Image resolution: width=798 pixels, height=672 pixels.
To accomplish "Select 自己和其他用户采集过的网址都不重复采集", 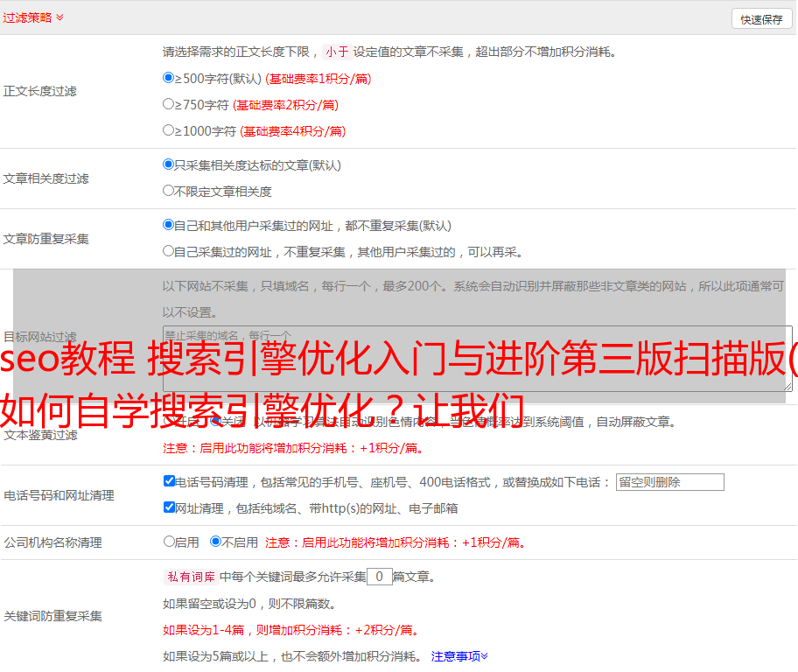I will click(169, 225).
